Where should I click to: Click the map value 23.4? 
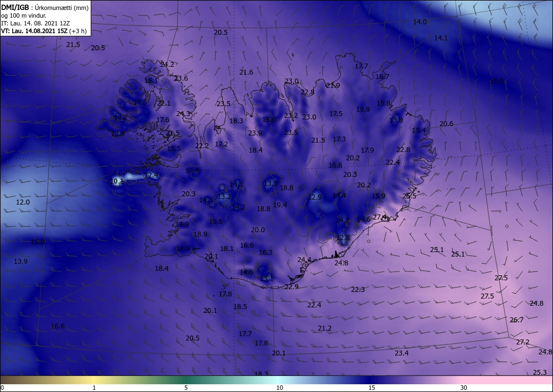[x=401, y=353]
